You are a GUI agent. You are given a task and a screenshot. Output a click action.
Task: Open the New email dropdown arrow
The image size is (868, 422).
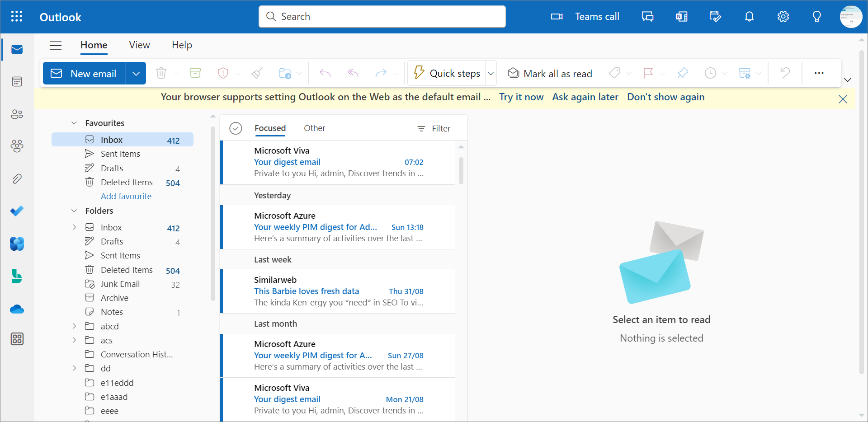coord(136,73)
